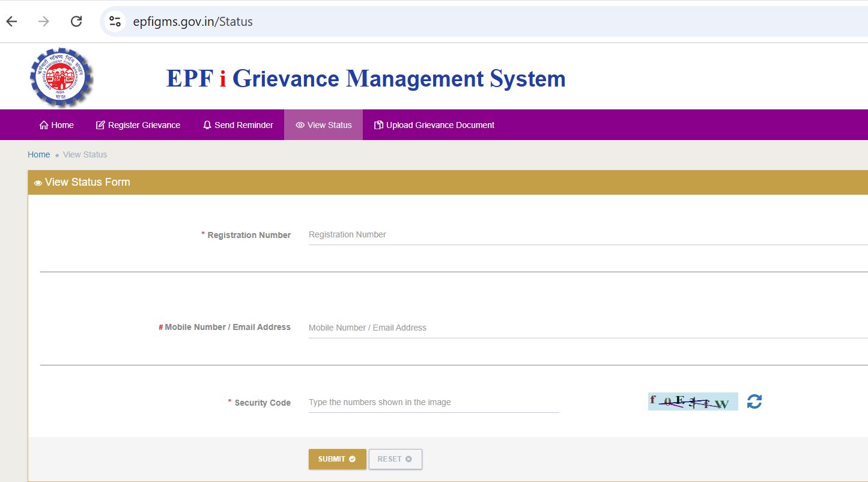Focus the Registration Number input field
Viewport: 868px width, 482px height.
[x=588, y=235]
